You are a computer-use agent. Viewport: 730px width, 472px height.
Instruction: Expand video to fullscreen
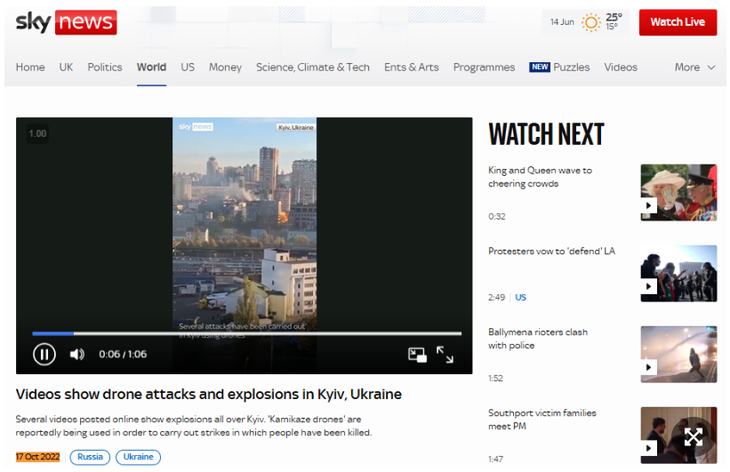445,354
